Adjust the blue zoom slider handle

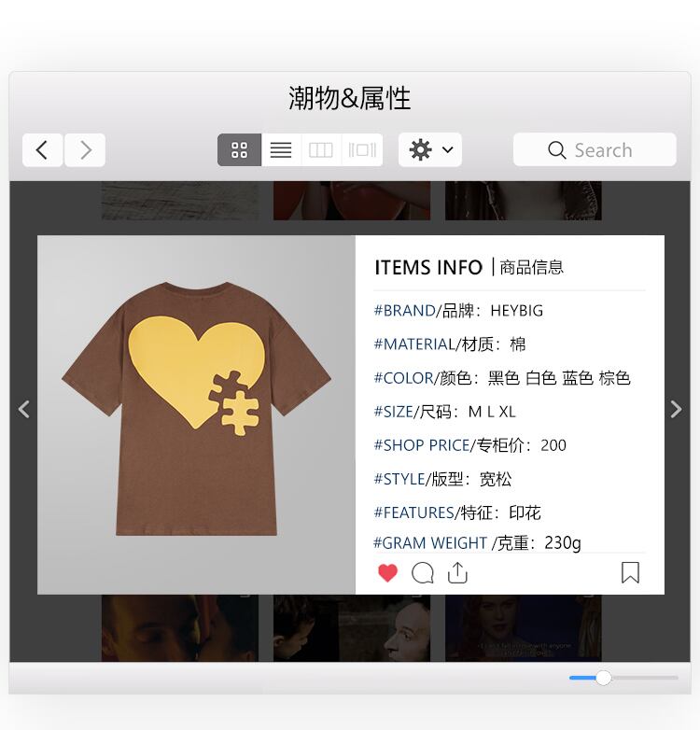coord(603,678)
